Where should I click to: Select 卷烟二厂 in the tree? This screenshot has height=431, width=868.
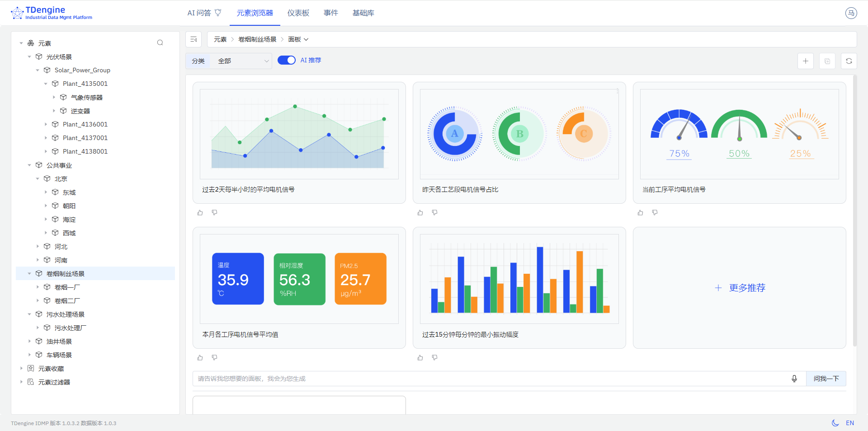click(x=67, y=300)
